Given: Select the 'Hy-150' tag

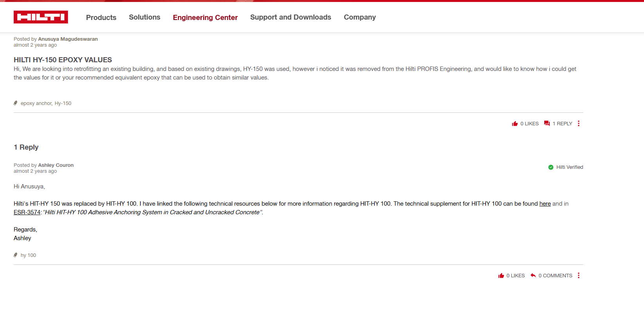Looking at the screenshot, I should pos(63,103).
